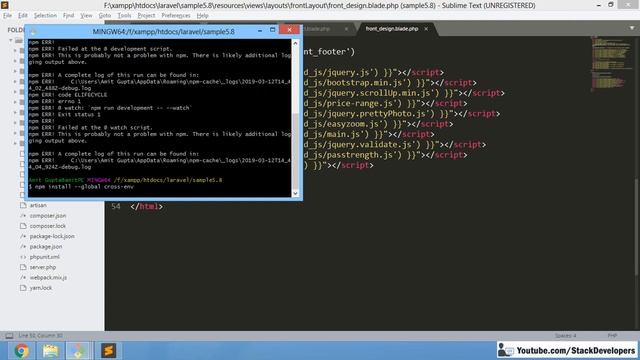640x360 pixels.
Task: Click the artisan file icon
Action: [x=23, y=205]
